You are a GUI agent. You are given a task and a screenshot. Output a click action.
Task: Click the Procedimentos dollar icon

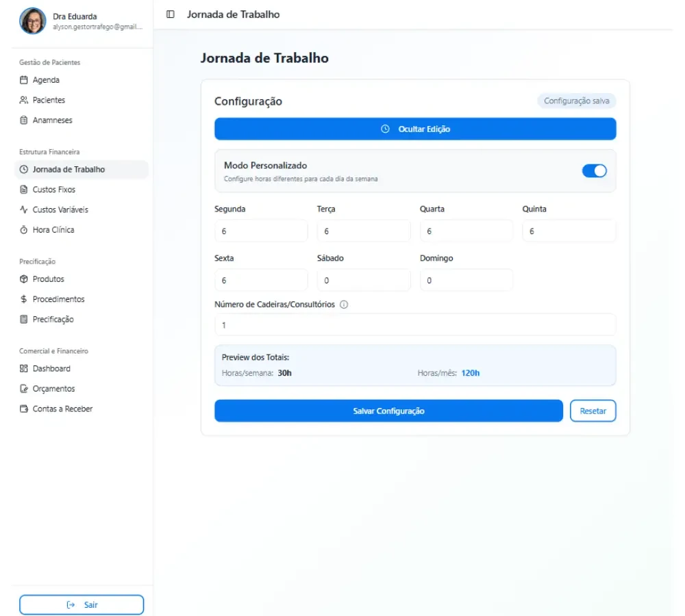coord(23,299)
